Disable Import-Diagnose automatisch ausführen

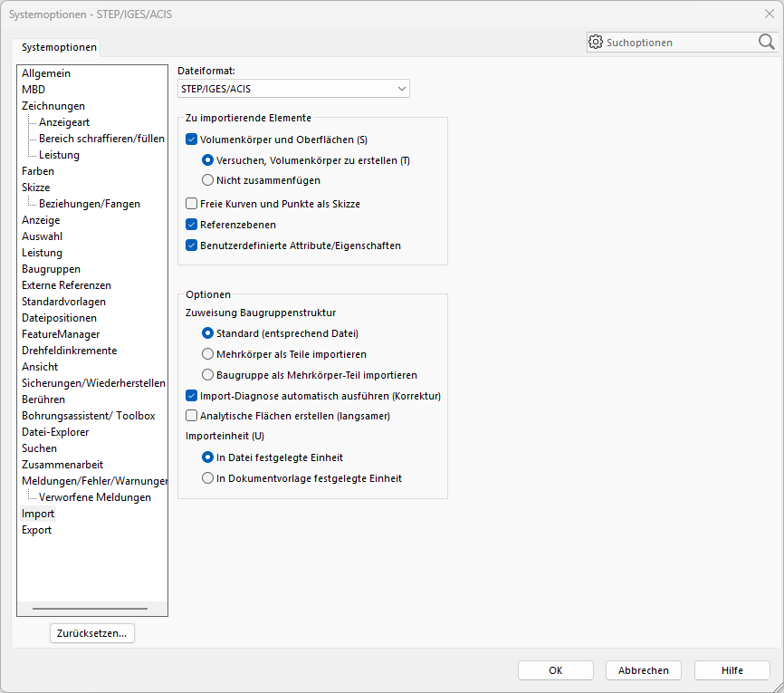[190, 395]
